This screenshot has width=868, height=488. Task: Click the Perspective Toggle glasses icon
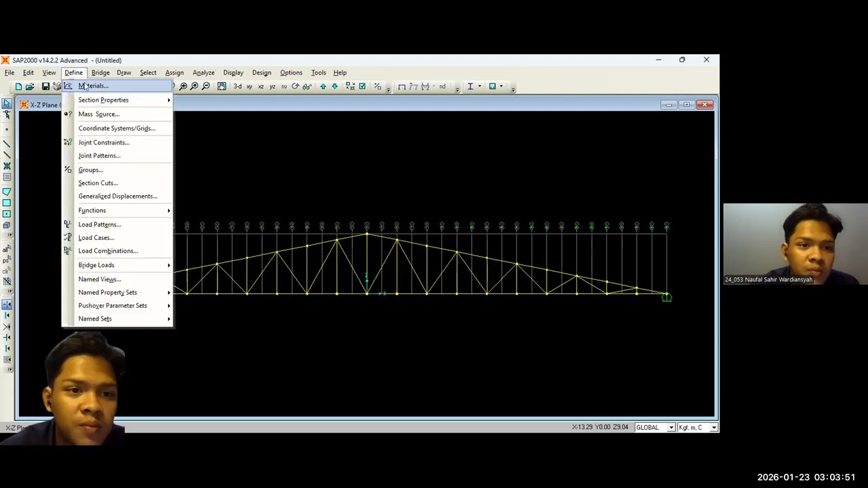click(x=307, y=87)
